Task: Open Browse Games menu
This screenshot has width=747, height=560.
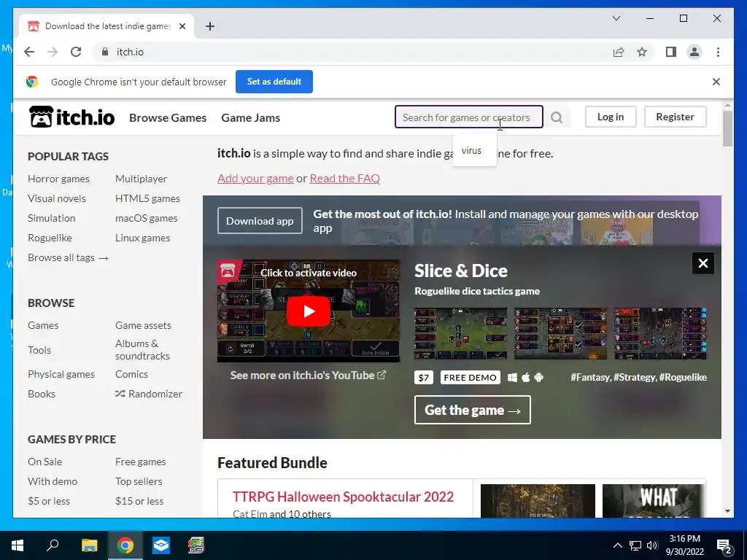Action: pos(168,117)
